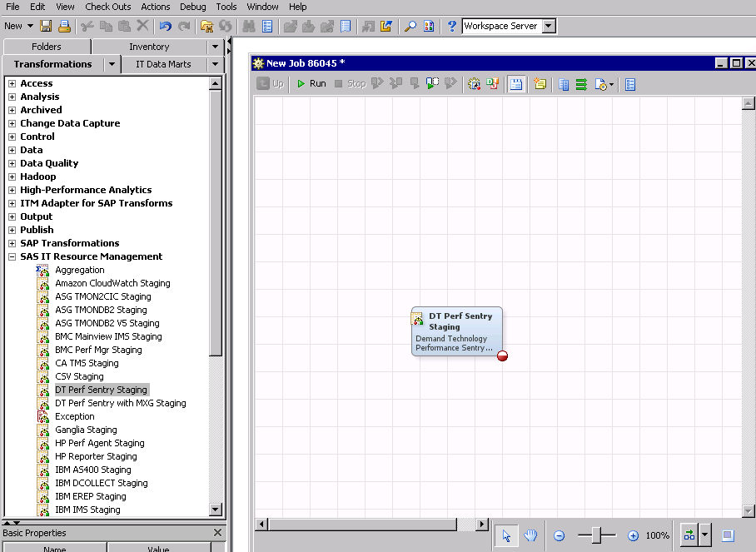The height and width of the screenshot is (552, 756).
Task: Collapse the SAS IT Resource Management category
Action: click(x=12, y=256)
